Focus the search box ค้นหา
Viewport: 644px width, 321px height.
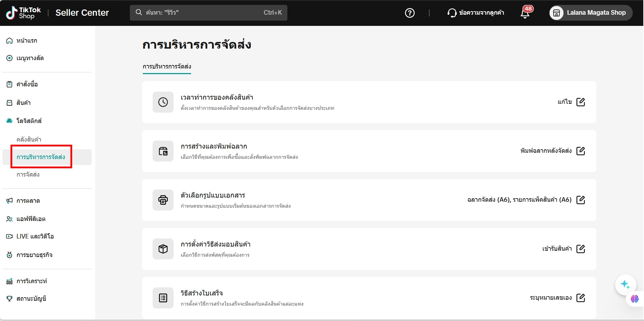click(x=209, y=13)
